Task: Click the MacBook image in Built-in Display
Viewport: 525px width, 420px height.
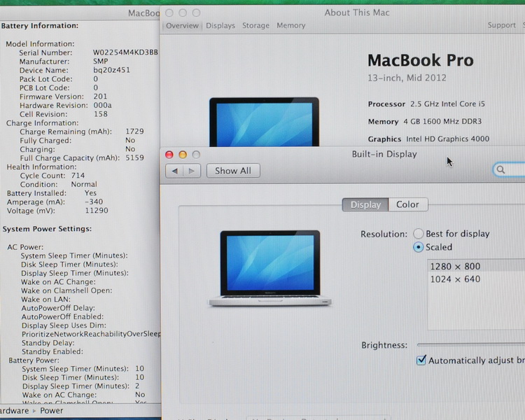Action: tap(270, 268)
